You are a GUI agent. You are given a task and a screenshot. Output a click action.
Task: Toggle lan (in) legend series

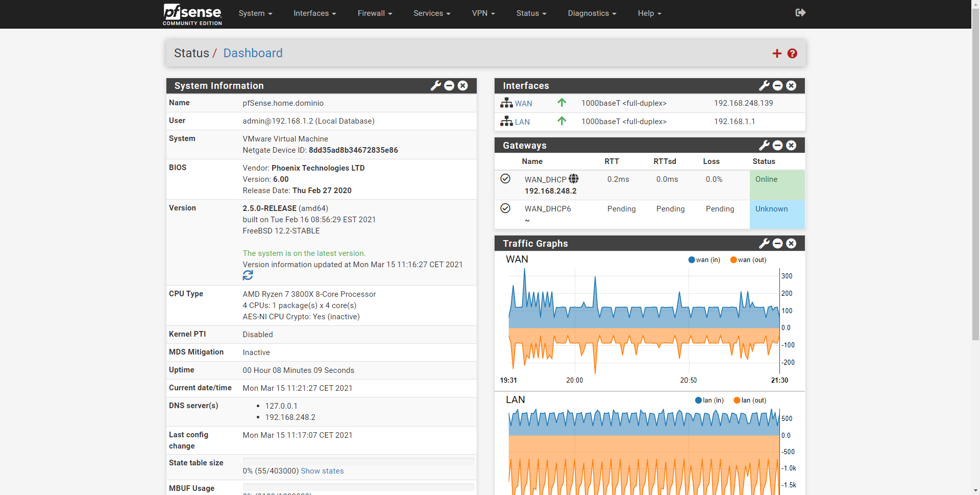tap(709, 400)
